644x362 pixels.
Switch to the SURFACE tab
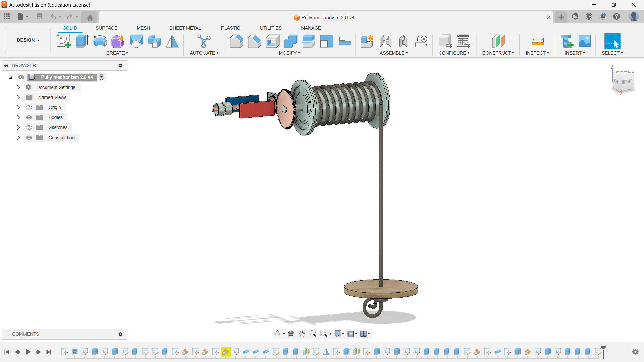click(106, 28)
